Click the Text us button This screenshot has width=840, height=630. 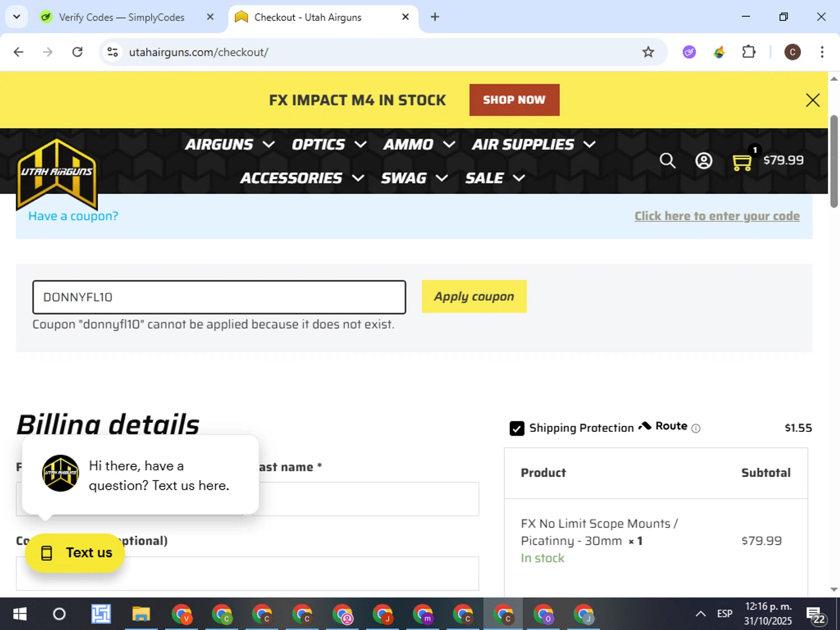pyautogui.click(x=74, y=553)
